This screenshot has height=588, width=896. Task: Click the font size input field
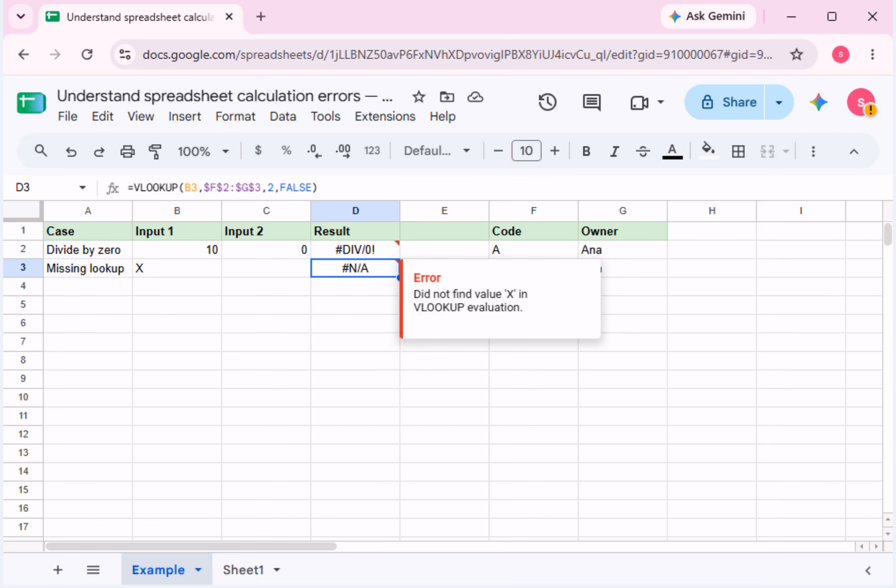point(526,151)
